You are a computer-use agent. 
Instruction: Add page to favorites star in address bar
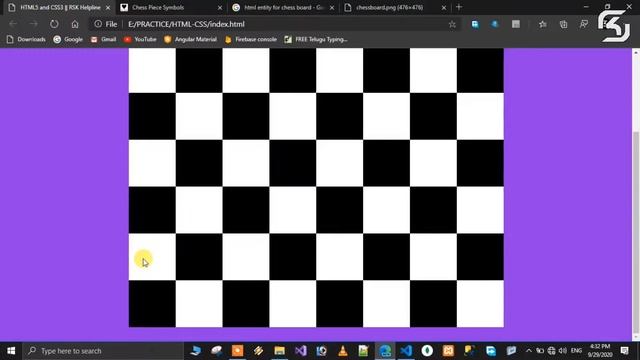tap(452, 24)
